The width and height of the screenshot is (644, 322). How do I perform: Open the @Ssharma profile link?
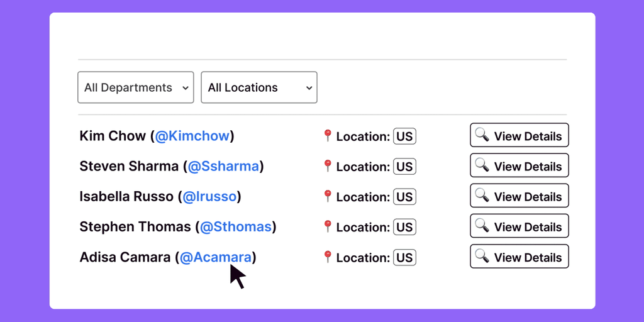223,167
